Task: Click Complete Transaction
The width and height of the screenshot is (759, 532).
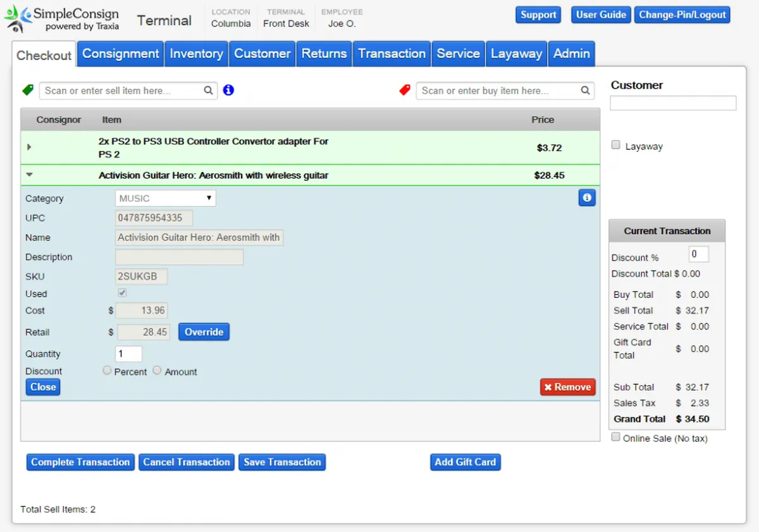Action: click(x=80, y=462)
